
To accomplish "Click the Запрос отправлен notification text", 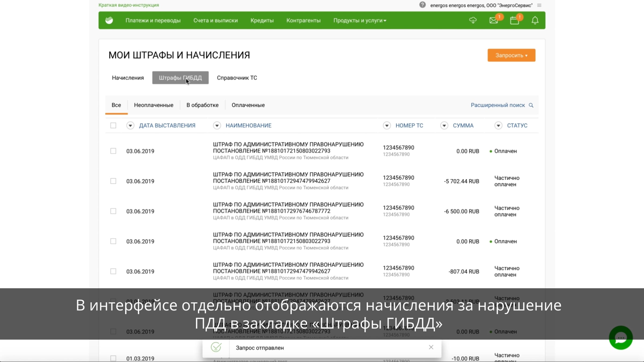I will [260, 348].
